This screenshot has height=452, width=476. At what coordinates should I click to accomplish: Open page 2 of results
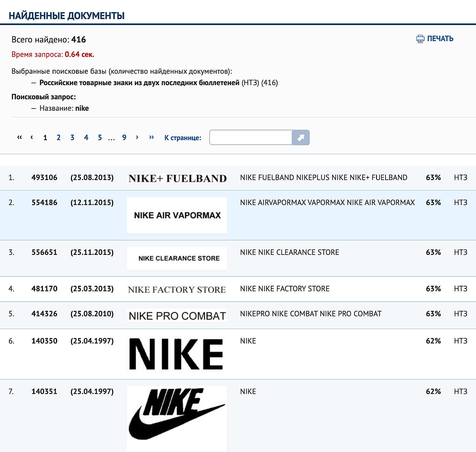pyautogui.click(x=59, y=137)
